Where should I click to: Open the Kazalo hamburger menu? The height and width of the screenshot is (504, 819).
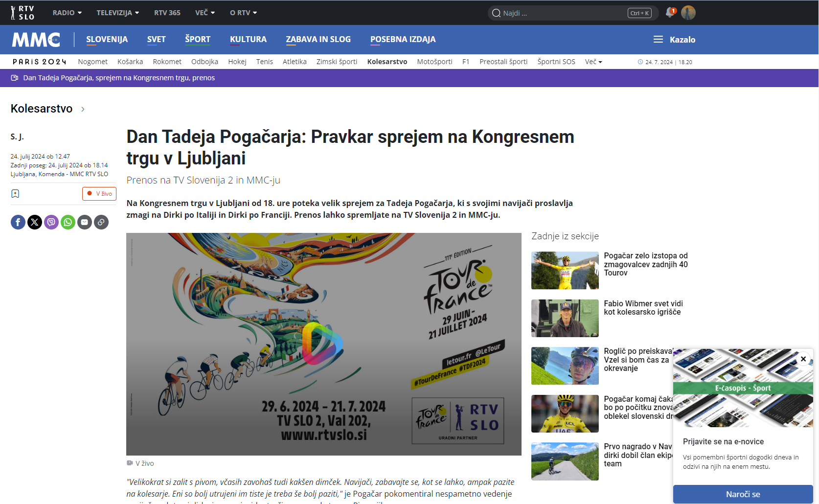click(x=674, y=40)
